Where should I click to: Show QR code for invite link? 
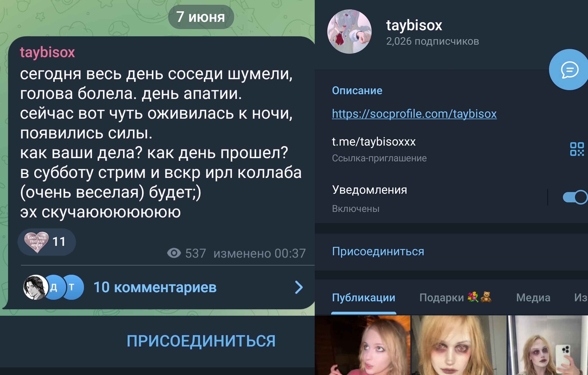pos(577,149)
